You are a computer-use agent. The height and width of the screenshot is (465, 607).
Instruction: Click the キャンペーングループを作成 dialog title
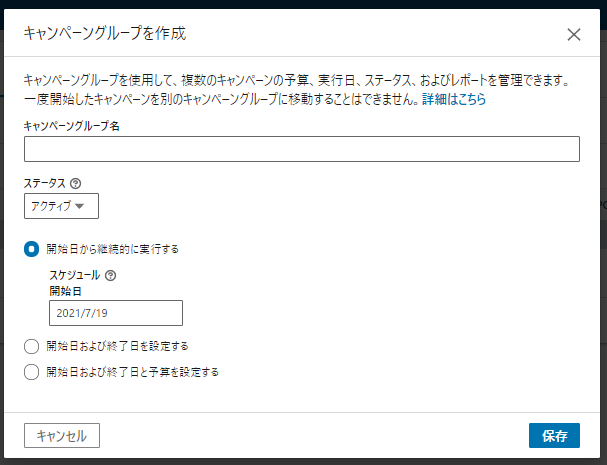[104, 34]
